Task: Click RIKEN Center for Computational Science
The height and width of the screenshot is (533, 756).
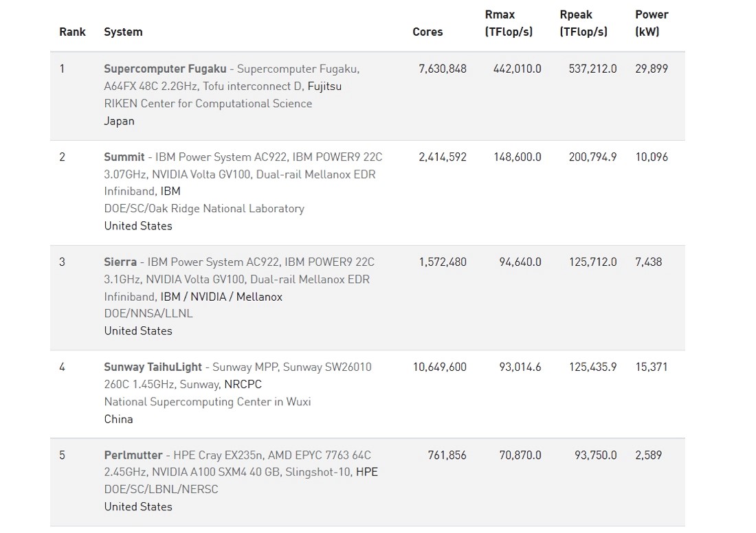Action: click(x=208, y=104)
